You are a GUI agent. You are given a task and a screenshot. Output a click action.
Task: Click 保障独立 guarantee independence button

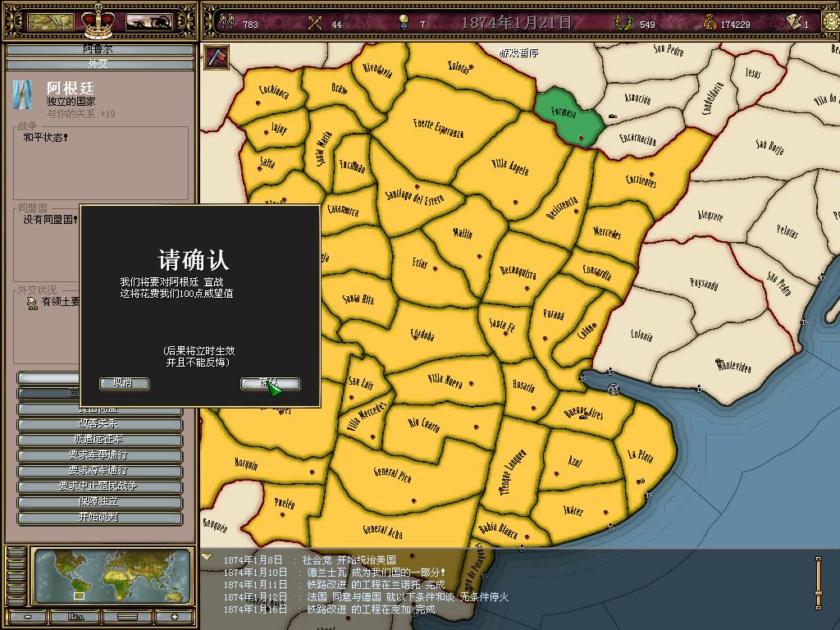click(x=99, y=502)
